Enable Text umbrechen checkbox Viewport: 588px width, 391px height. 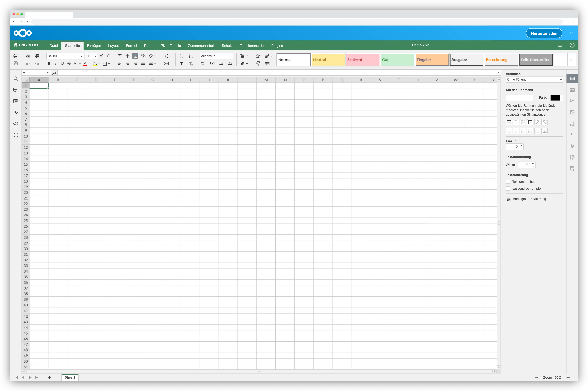pyautogui.click(x=508, y=182)
